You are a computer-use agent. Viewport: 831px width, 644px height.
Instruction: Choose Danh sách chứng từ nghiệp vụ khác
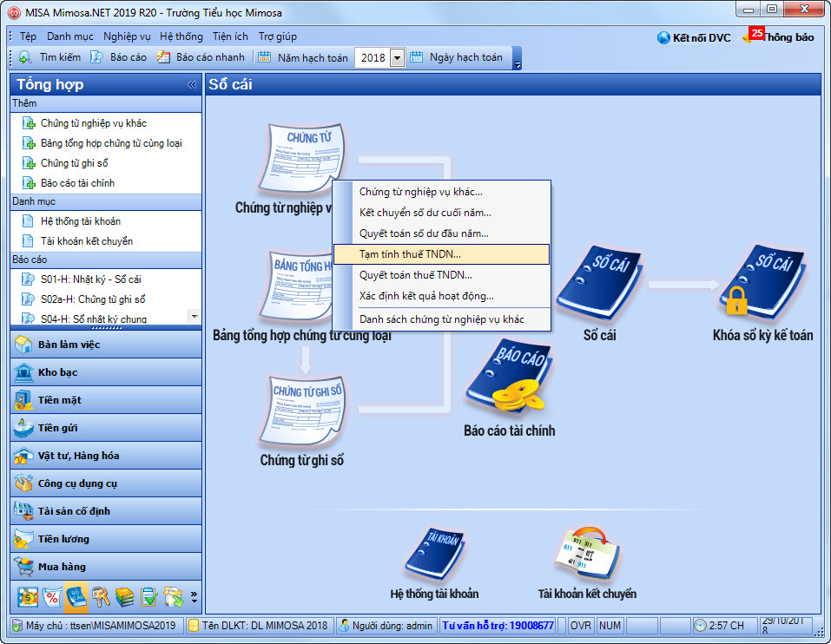click(441, 319)
